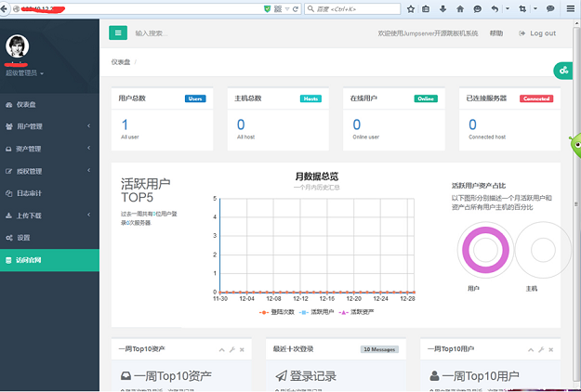The height and width of the screenshot is (392, 581).
Task: Open wrench options on 一周Top10用户 panel
Action: point(541,350)
